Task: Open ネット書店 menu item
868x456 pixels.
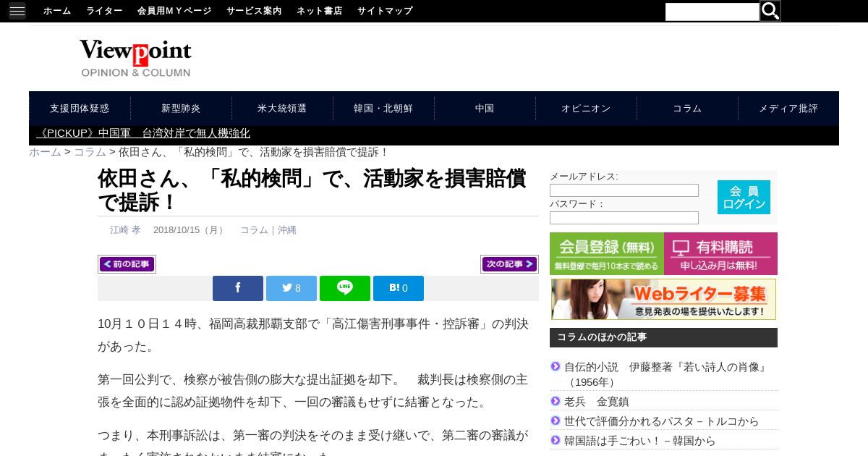Action: pyautogui.click(x=319, y=11)
